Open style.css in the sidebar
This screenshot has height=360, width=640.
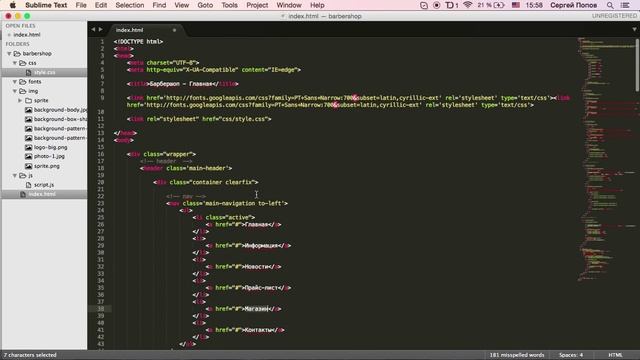pos(44,72)
